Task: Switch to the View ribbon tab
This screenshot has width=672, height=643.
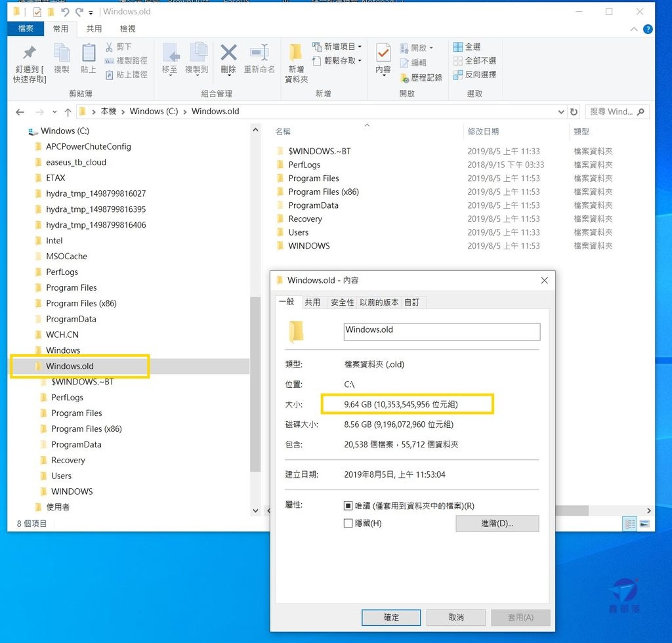Action: click(x=128, y=29)
